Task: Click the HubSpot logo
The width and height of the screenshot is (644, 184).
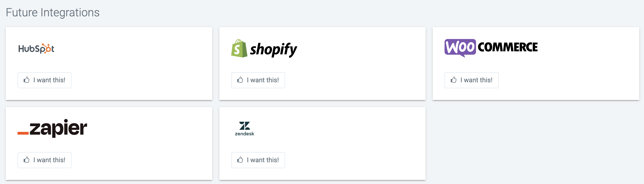Action: pyautogui.click(x=36, y=48)
